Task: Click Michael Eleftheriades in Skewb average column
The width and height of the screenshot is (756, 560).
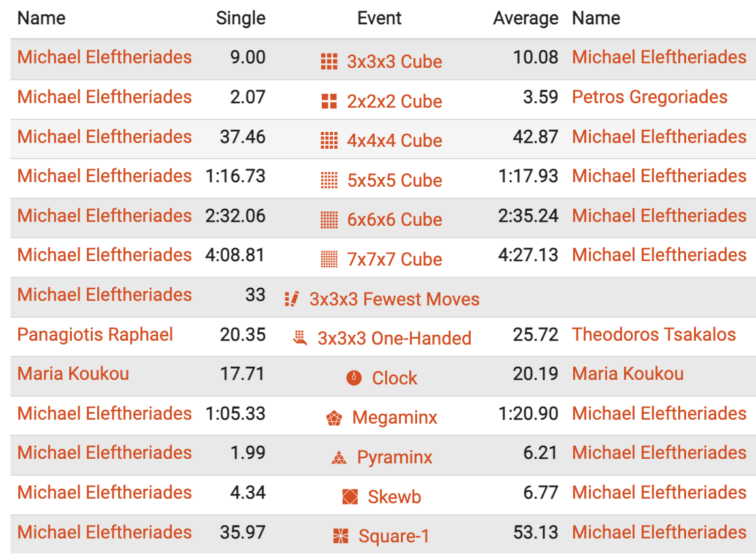Action: point(659,493)
